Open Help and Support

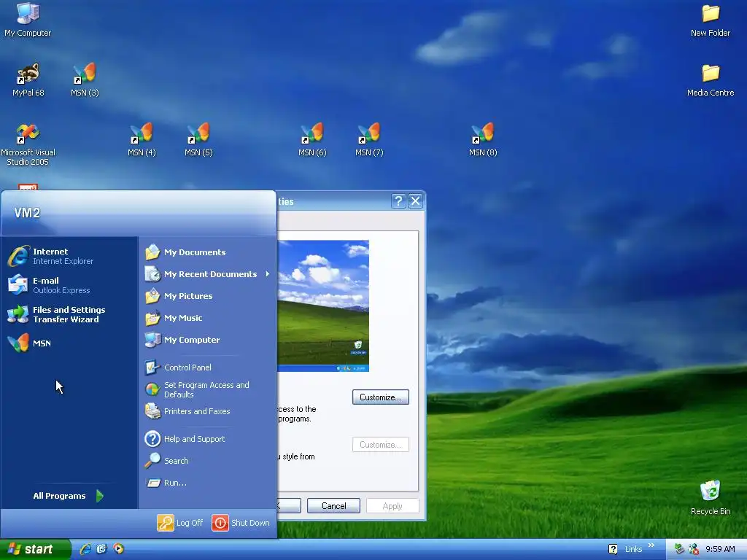pos(207,438)
